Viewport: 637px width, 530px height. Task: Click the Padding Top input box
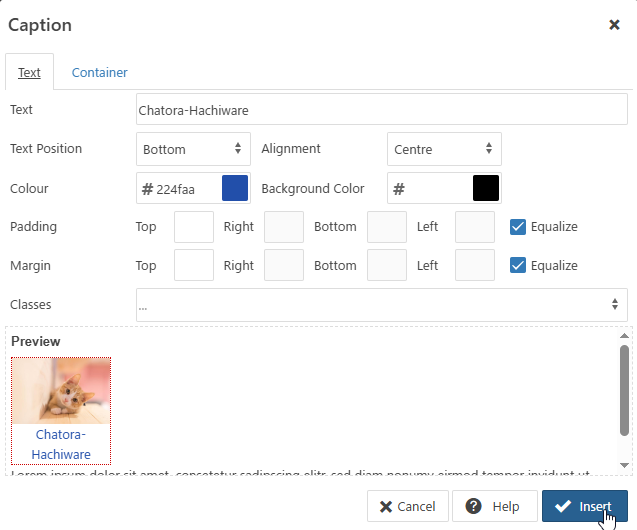pos(194,227)
